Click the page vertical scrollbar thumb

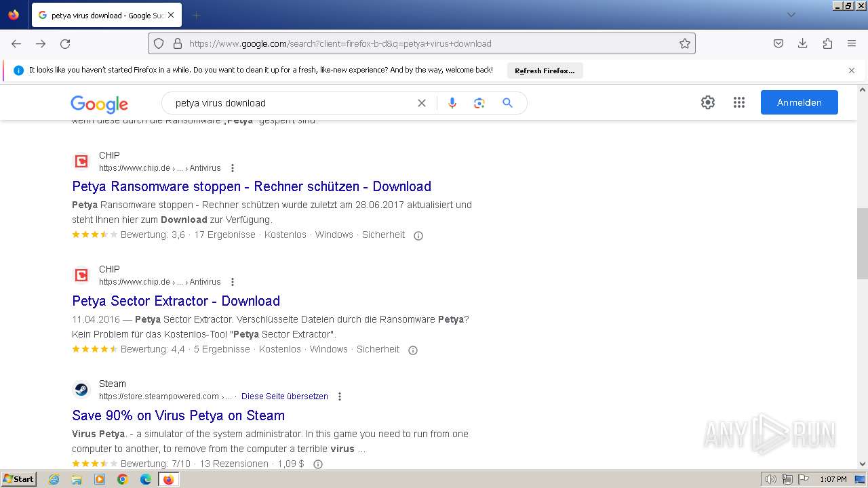[x=862, y=243]
